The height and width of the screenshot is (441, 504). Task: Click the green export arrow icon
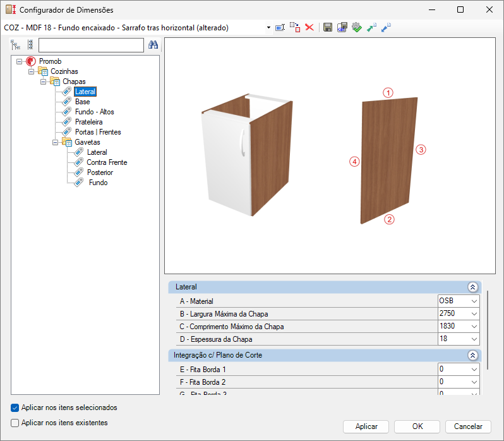371,27
